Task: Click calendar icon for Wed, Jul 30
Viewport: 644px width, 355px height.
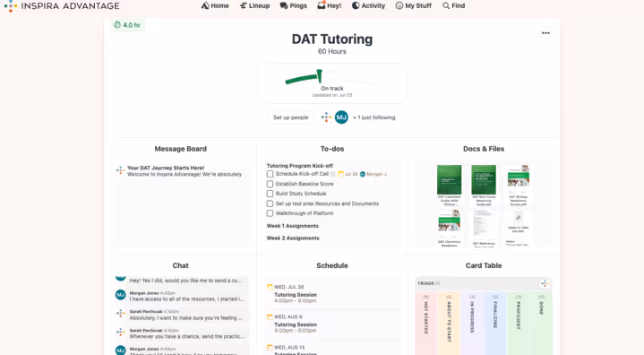Action: (270, 287)
